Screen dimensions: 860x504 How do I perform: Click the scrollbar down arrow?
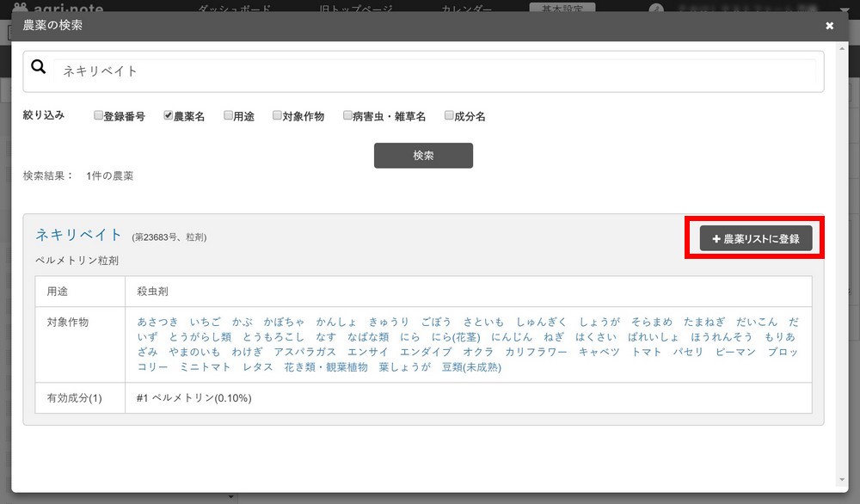pos(841,480)
